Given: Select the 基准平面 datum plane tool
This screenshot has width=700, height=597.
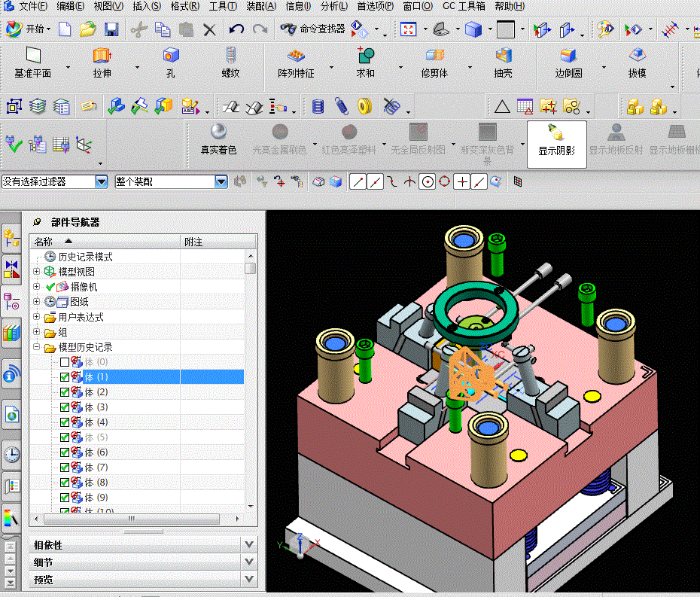Looking at the screenshot, I should coord(33,62).
